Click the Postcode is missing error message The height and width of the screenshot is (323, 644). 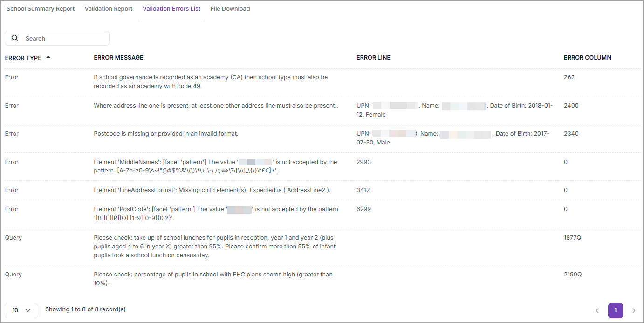pyautogui.click(x=166, y=134)
